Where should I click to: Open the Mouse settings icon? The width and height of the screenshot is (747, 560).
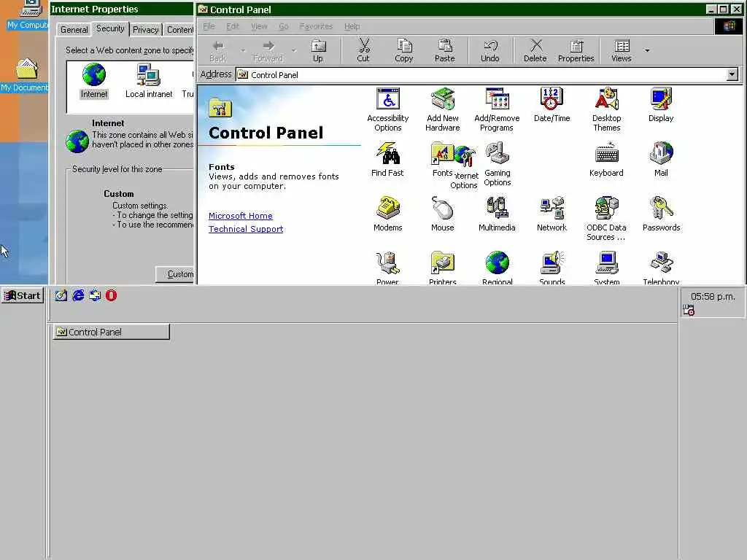pos(443,214)
